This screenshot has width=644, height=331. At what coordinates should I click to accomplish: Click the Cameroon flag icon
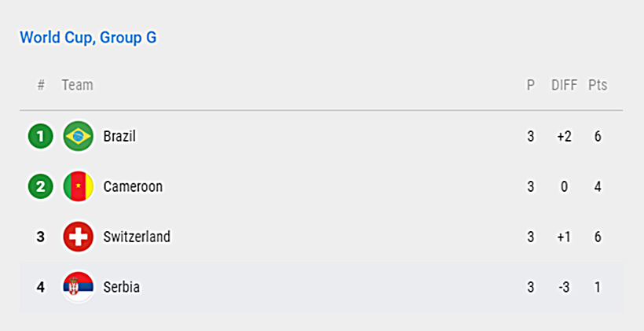(x=78, y=186)
